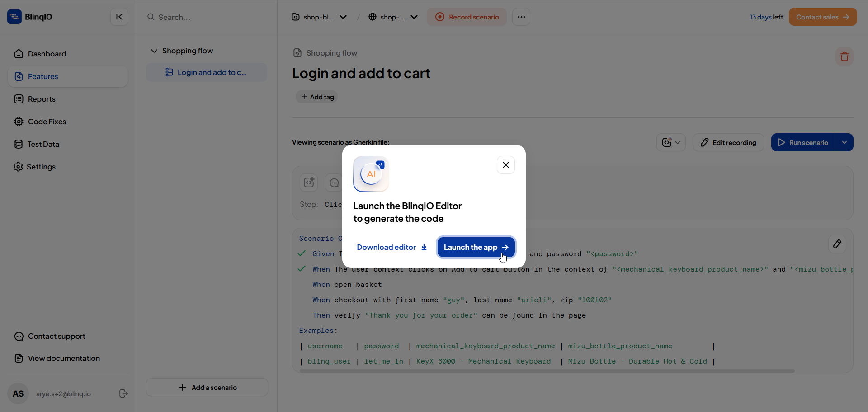868x412 pixels.
Task: Click 'Thank you for your order' string
Action: tap(421, 315)
